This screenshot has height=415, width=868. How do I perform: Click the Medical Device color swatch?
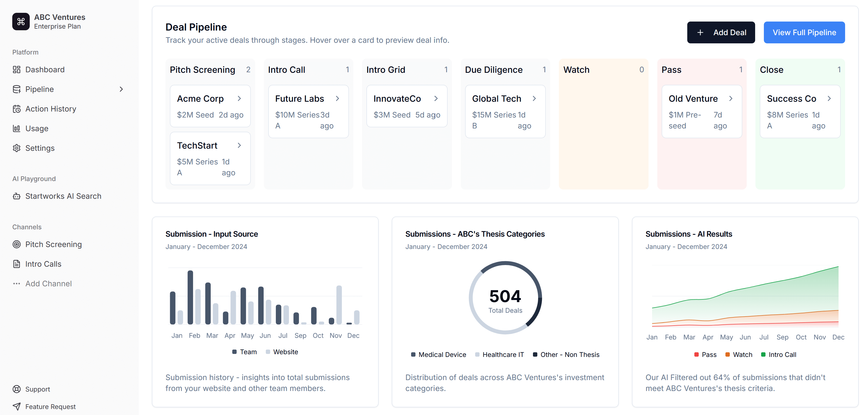(413, 354)
